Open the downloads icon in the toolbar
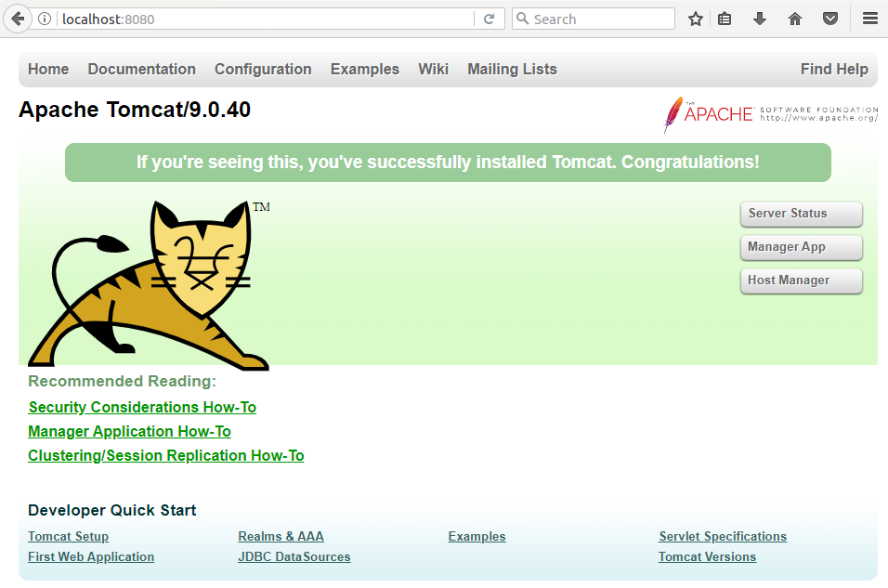Screen dimensions: 888x588 [760, 18]
